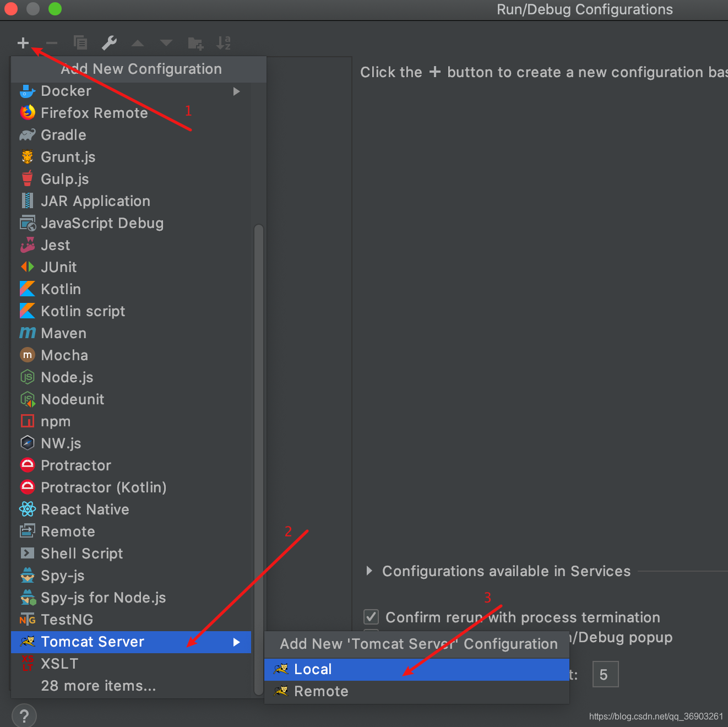728x727 pixels.
Task: Click the Create New Folder icon
Action: coord(195,43)
